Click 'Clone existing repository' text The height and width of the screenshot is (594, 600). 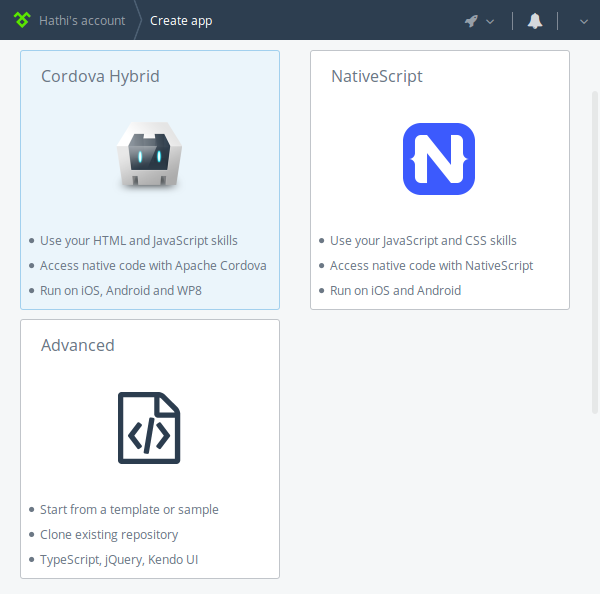(109, 535)
